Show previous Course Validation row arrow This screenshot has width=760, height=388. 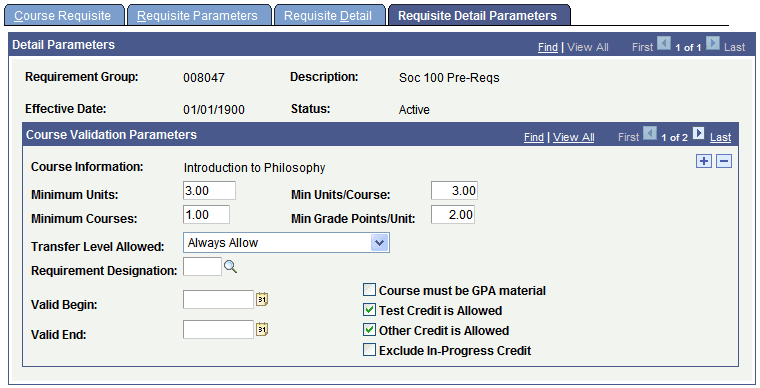(x=649, y=133)
